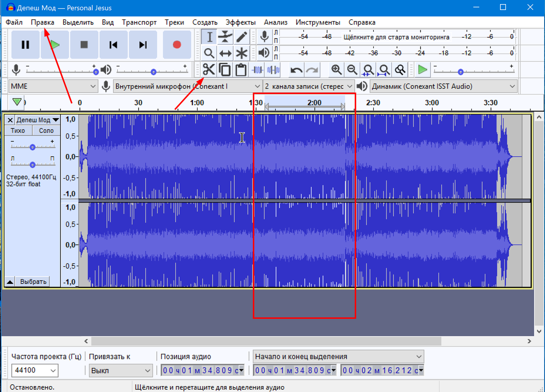The width and height of the screenshot is (545, 392).
Task: Open the MME audio host dropdown
Action: pos(53,86)
